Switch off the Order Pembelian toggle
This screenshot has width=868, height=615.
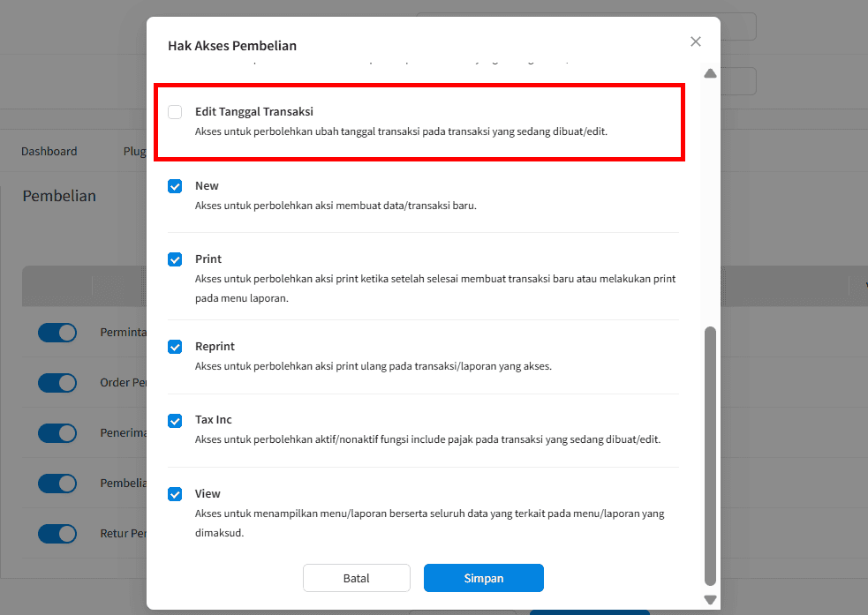tap(57, 383)
